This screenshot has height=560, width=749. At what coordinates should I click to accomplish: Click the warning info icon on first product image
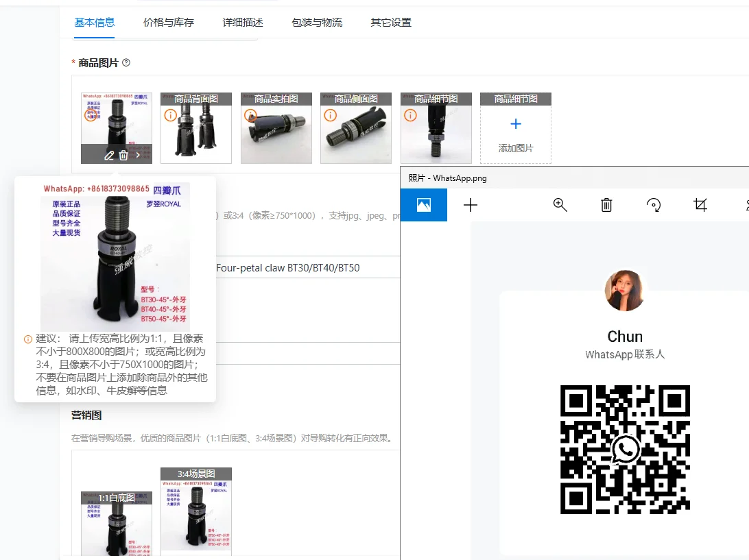tap(91, 115)
